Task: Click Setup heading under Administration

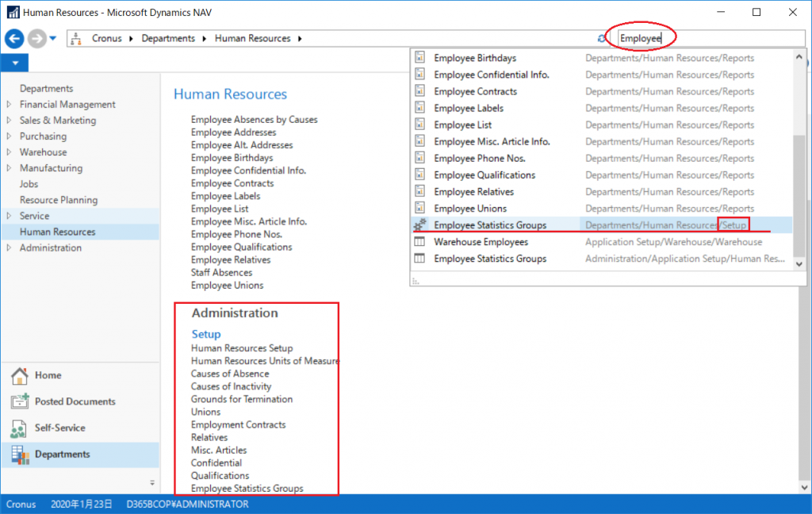Action: [x=206, y=334]
